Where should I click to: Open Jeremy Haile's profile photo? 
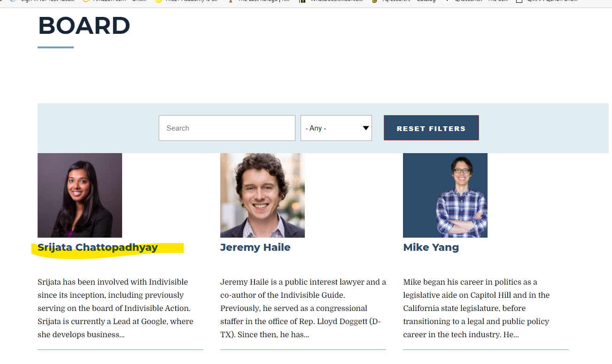(x=263, y=195)
